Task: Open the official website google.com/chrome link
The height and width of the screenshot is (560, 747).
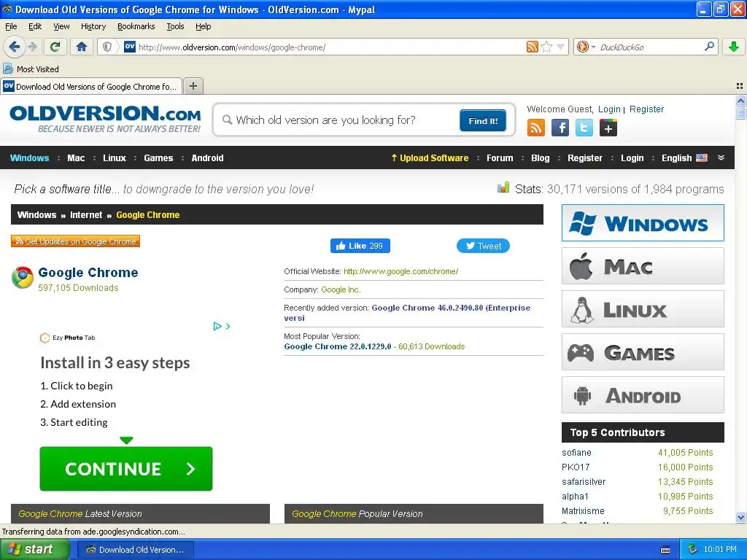Action: point(400,271)
